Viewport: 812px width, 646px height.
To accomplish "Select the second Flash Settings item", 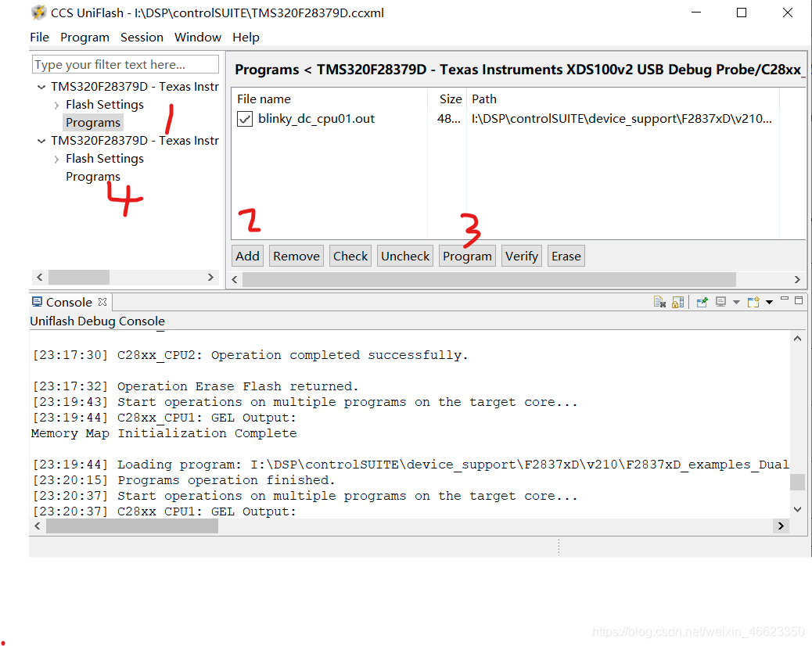I will (x=105, y=159).
